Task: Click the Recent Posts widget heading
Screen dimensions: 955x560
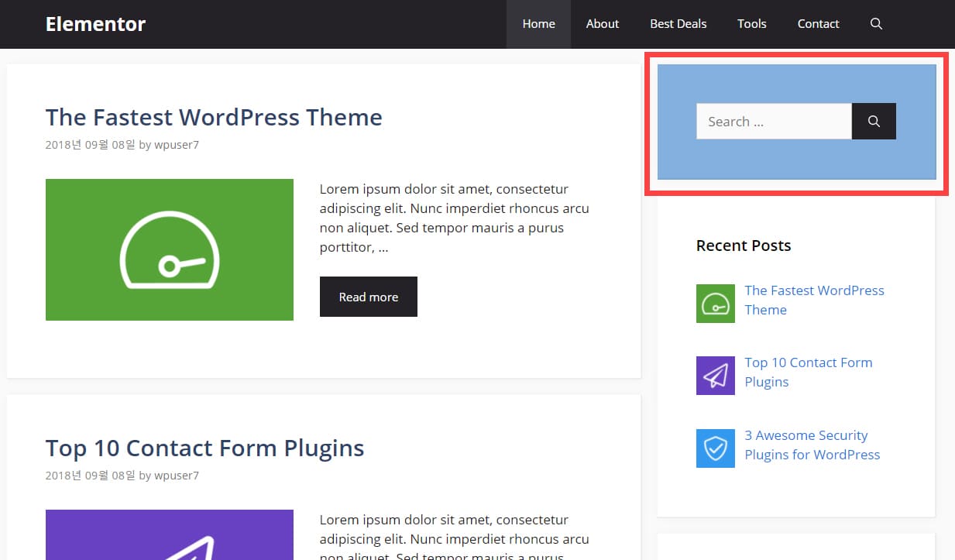Action: tap(744, 246)
